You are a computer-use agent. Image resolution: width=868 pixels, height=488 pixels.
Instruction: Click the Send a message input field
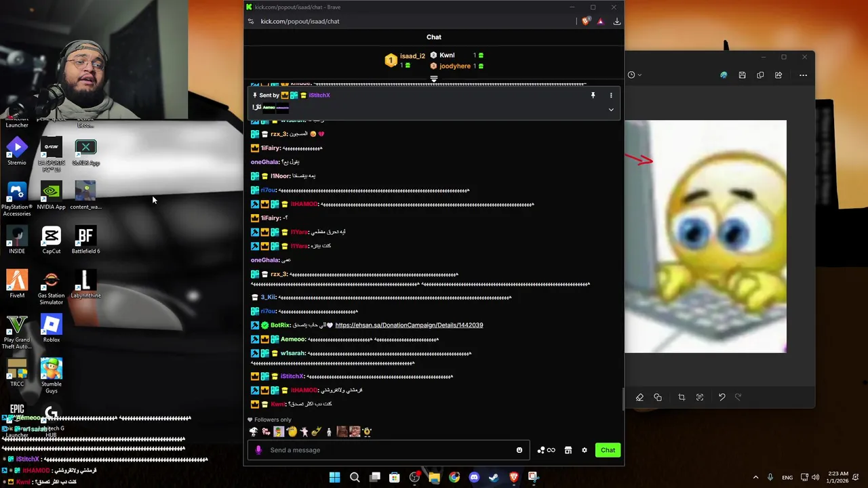(x=390, y=450)
